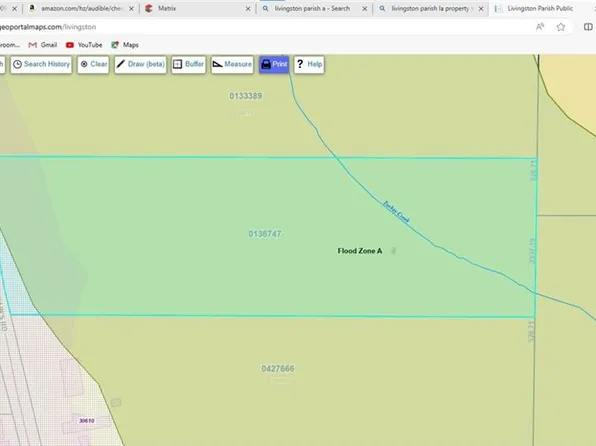Select the Measure tool

(x=232, y=64)
